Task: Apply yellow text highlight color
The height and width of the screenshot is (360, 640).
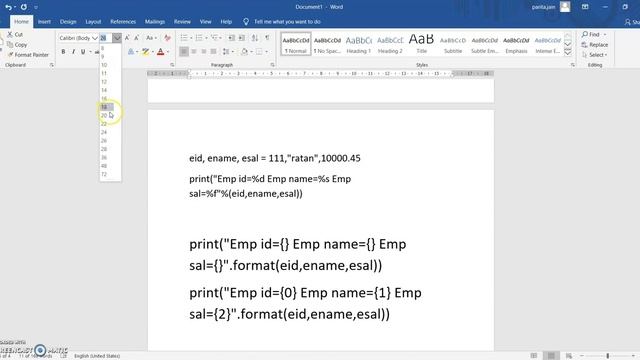Action: pyautogui.click(x=145, y=52)
